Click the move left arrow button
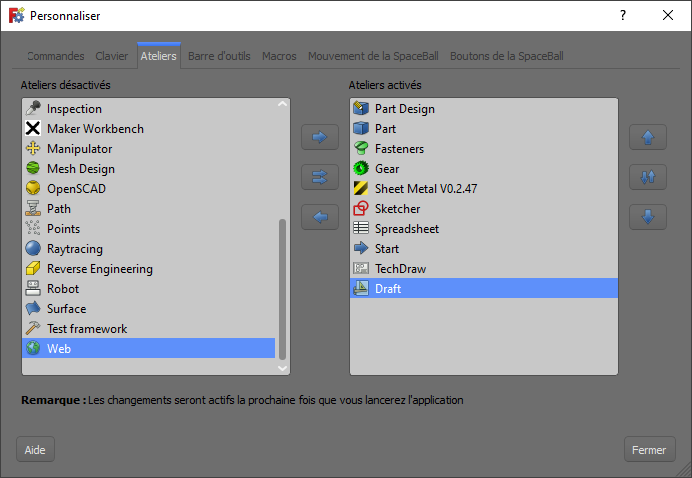Screen dimensions: 692x478 [x=319, y=217]
